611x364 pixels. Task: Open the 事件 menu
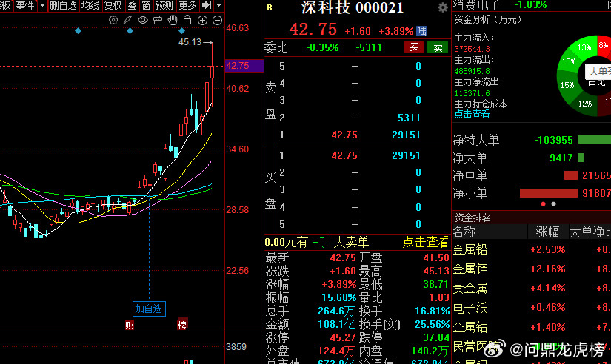coord(25,5)
